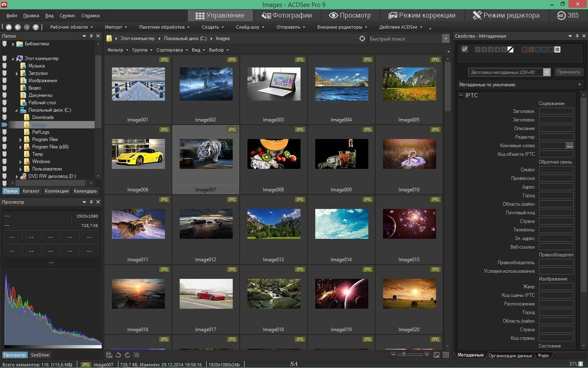
Task: Set rating 3 in metadata panel
Action: [491, 49]
